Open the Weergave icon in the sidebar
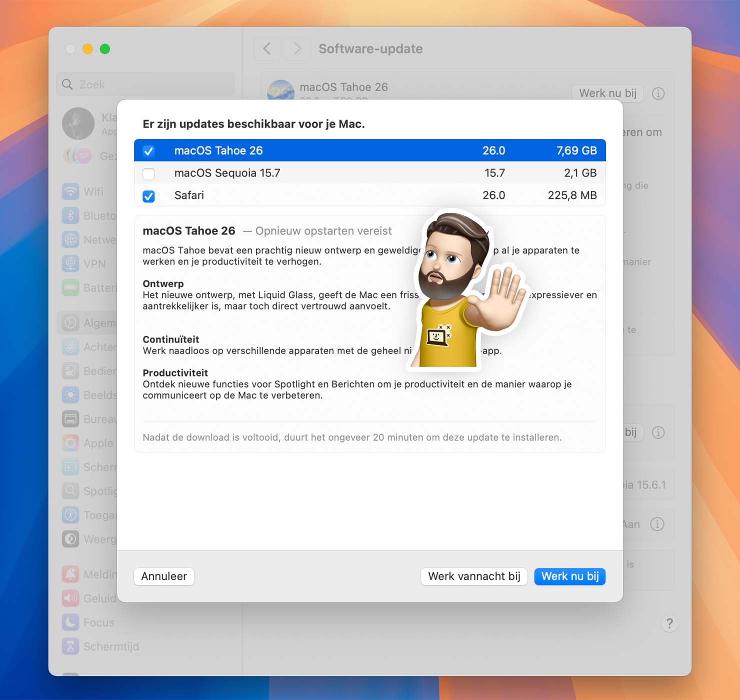 coord(70,539)
